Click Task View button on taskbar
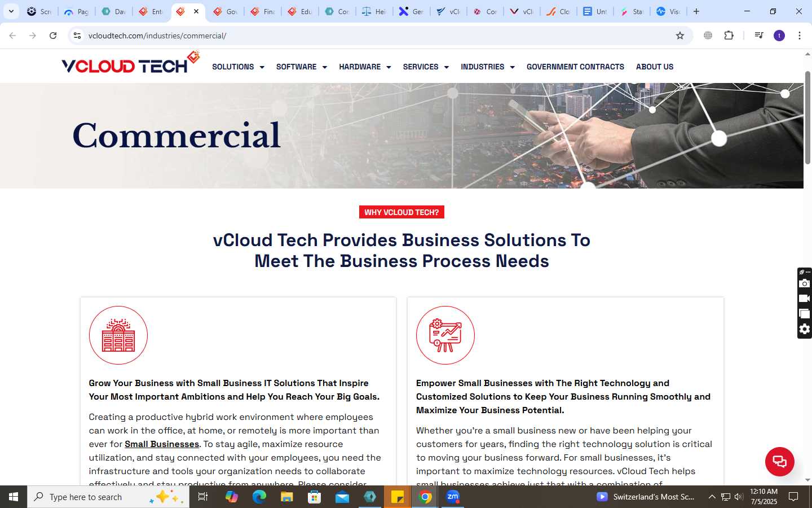This screenshot has width=812, height=508. coord(203,497)
